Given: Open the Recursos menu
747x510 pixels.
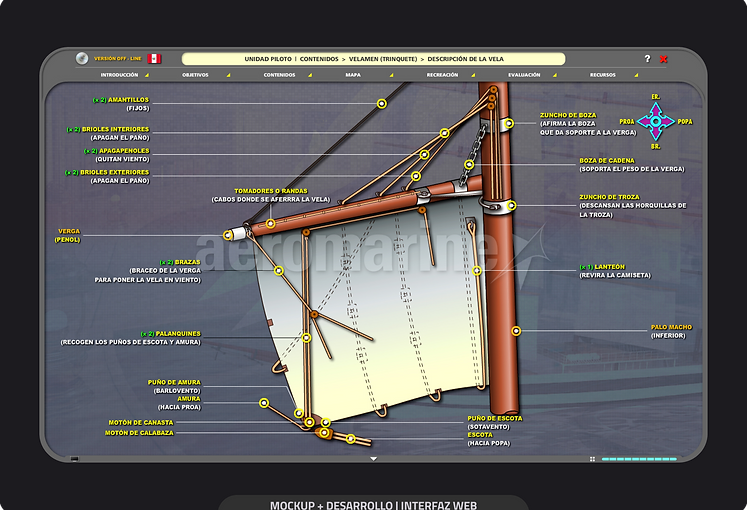Looking at the screenshot, I should (603, 75).
